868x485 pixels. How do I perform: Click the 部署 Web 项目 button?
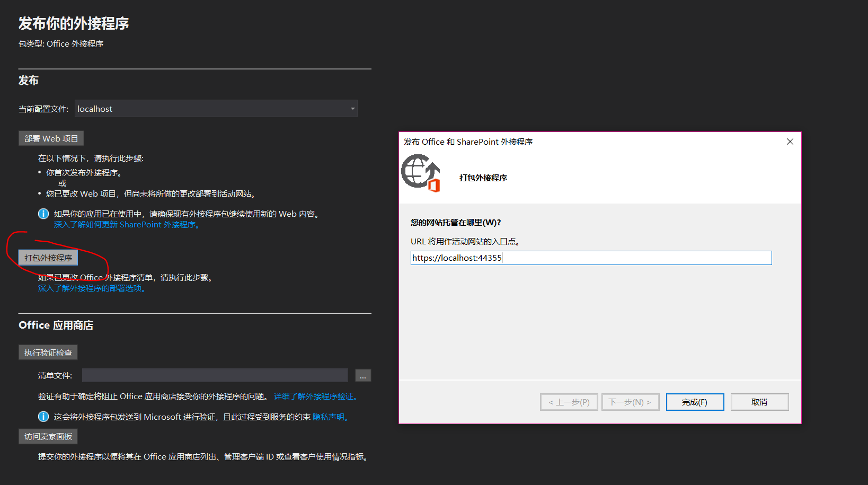[51, 138]
